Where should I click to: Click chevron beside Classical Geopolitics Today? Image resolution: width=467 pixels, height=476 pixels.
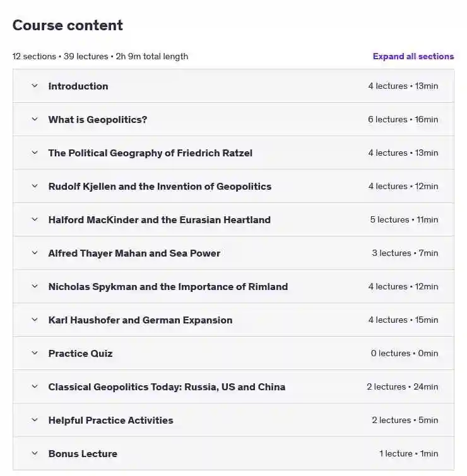(35, 386)
